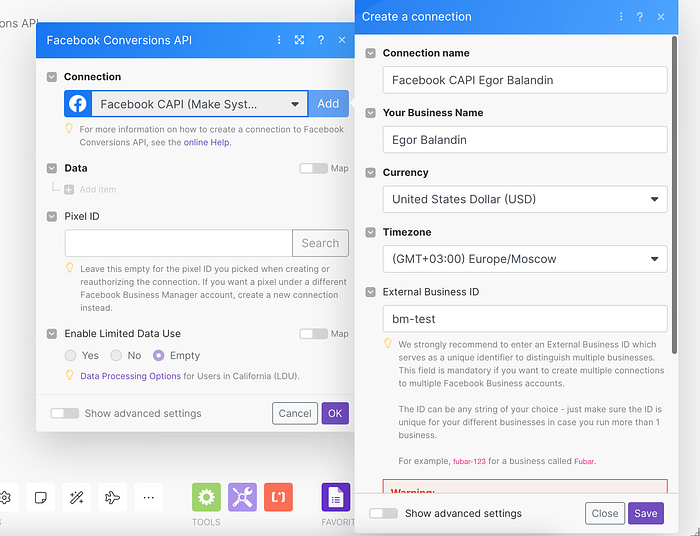700x536 pixels.
Task: Click the hint bulb icon under External Business ID
Action: [x=388, y=343]
